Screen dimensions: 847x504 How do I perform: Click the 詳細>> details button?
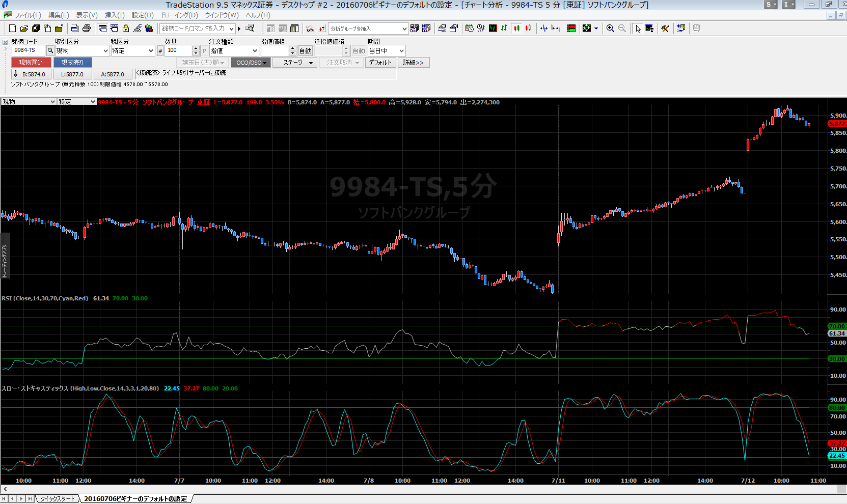tap(413, 63)
